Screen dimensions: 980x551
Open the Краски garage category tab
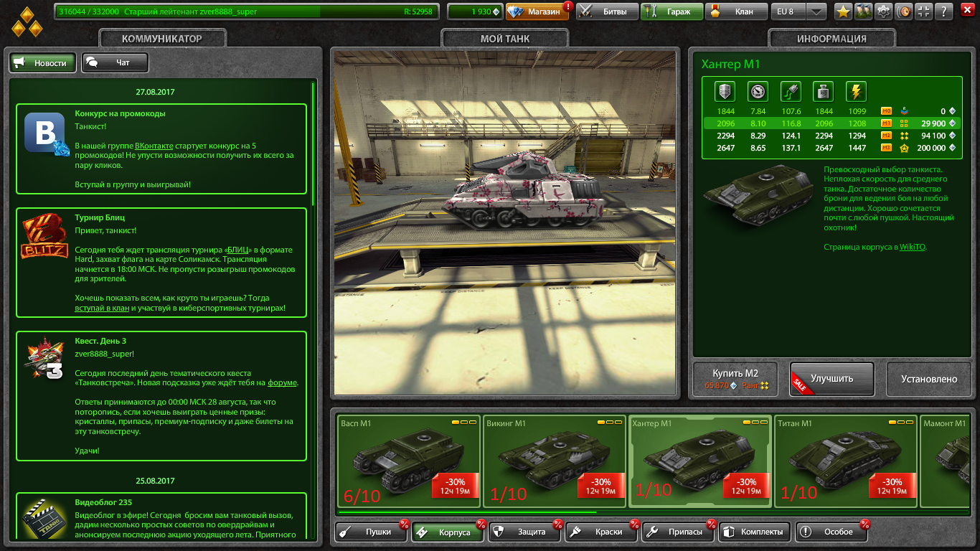pyautogui.click(x=600, y=532)
